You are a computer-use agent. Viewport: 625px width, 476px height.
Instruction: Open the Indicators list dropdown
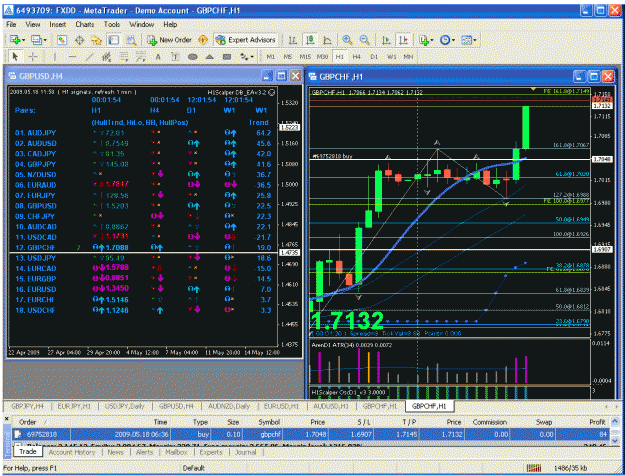click(x=426, y=40)
